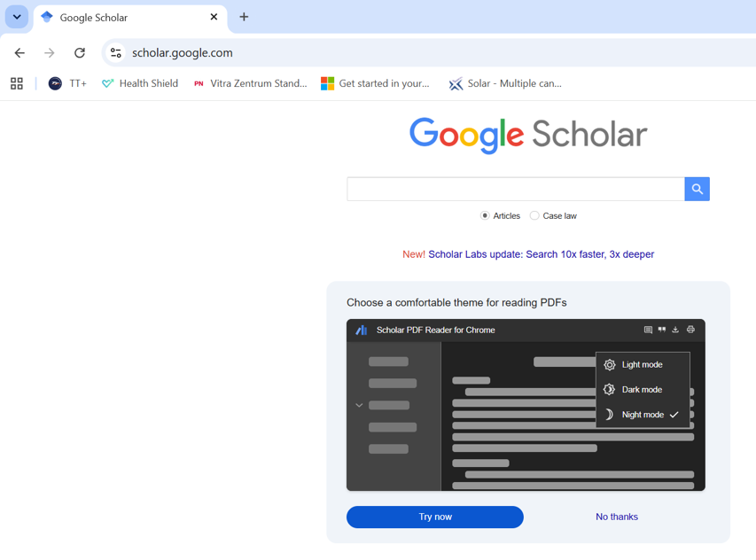Choose Dark mode in the theme menu
This screenshot has width=756, height=560.
click(643, 389)
